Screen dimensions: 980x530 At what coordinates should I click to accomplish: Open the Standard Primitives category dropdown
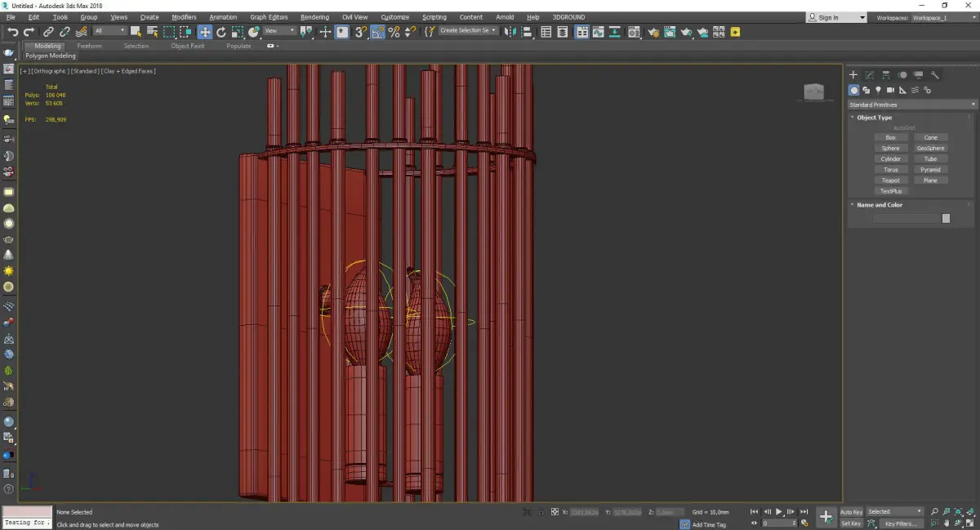coord(911,105)
